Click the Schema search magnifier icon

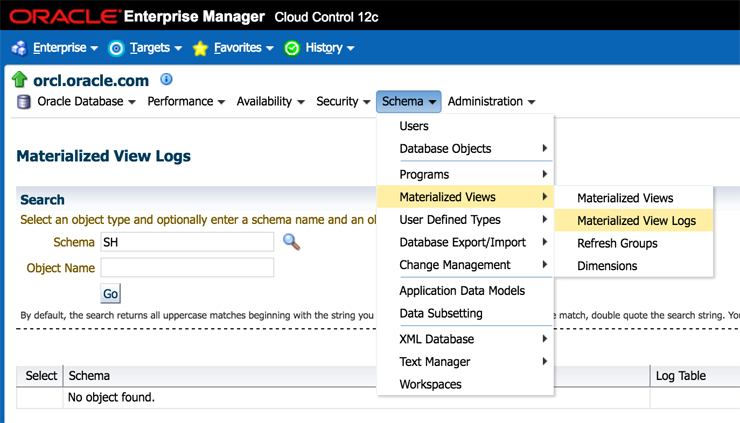[291, 242]
